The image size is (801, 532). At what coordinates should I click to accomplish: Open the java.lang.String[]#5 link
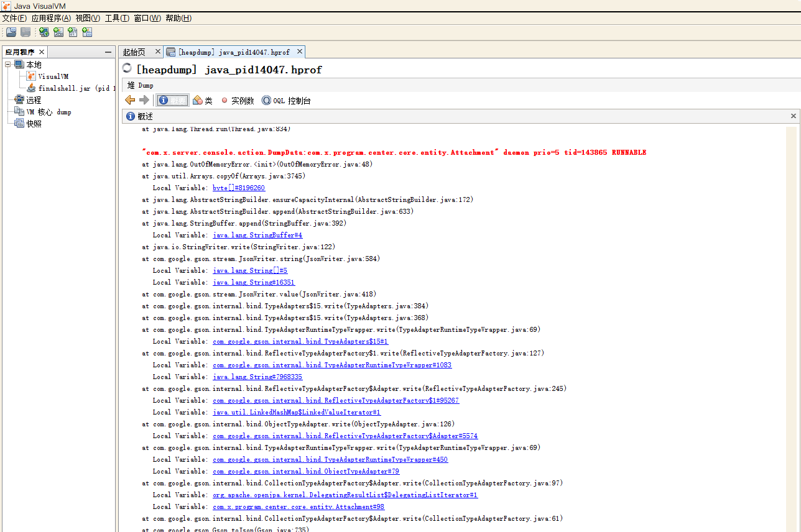coord(250,270)
